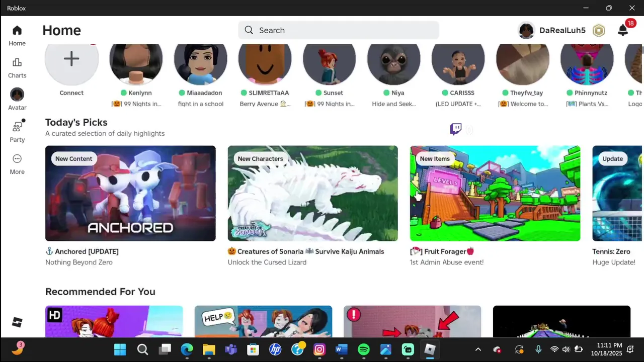This screenshot has height=362, width=644.
Task: Open the Fruit Forager thumbnail
Action: (495, 194)
